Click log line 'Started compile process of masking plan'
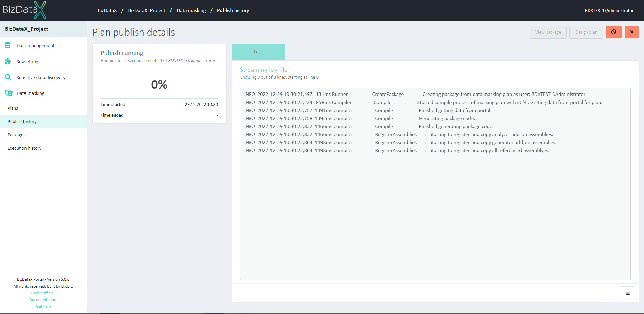 (x=423, y=102)
